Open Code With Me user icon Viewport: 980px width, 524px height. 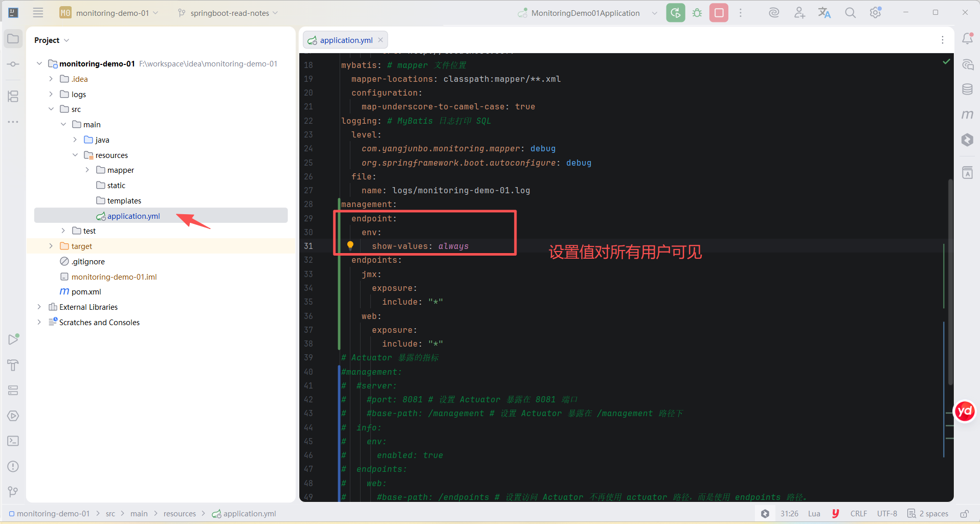[799, 13]
